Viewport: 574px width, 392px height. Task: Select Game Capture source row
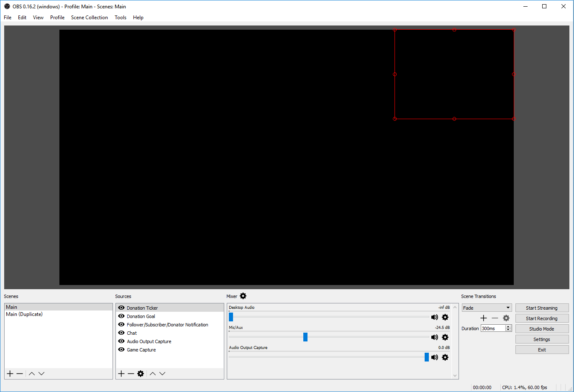170,350
